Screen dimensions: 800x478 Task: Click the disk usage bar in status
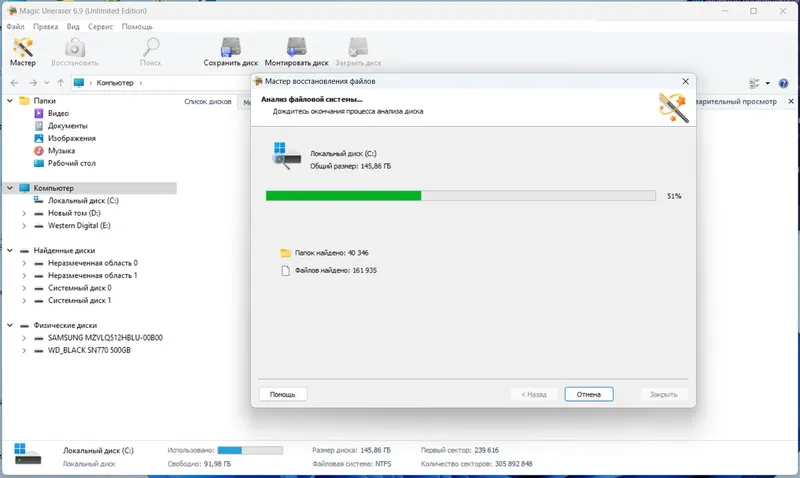[x=250, y=450]
